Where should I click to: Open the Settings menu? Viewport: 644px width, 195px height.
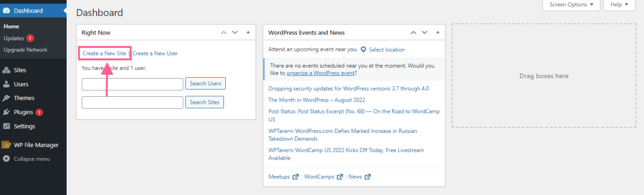coord(34,126)
